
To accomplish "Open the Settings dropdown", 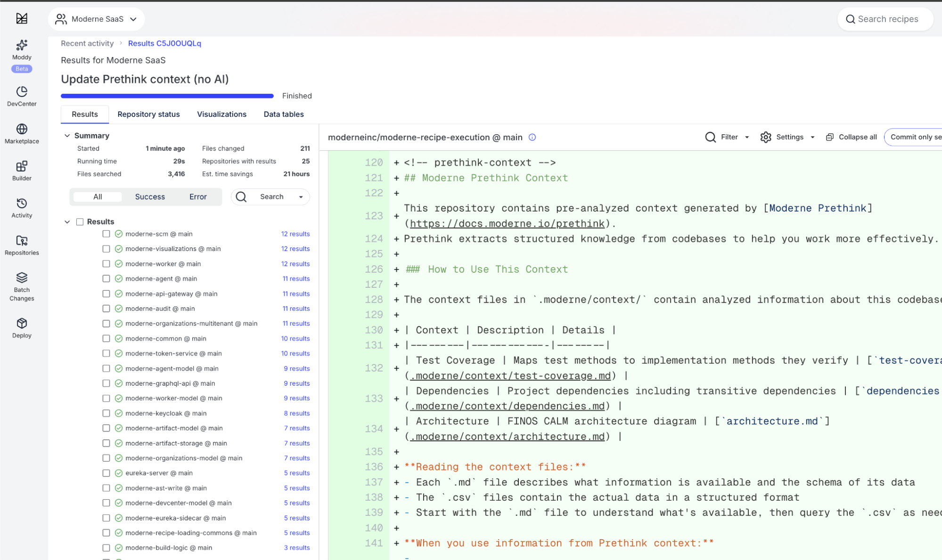I will (x=787, y=137).
